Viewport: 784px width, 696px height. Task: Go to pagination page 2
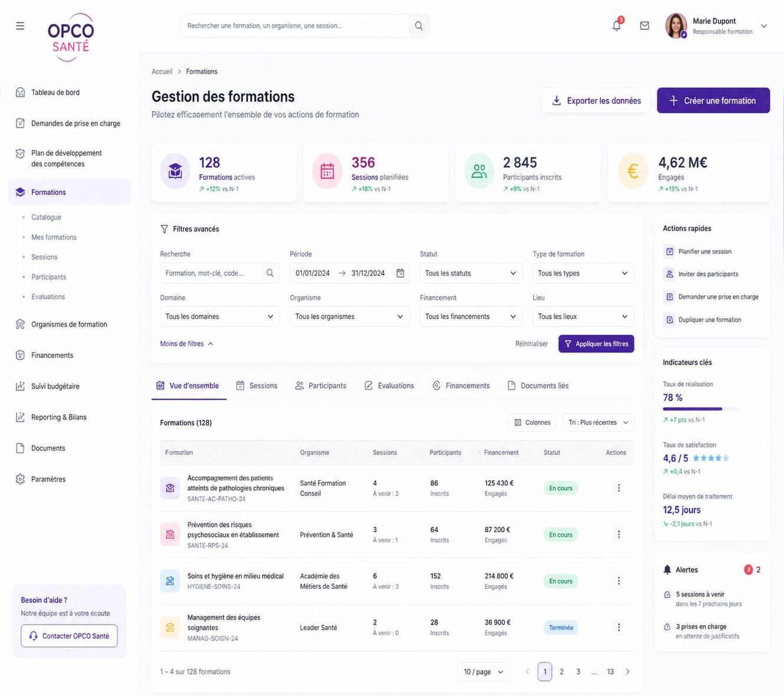tap(562, 672)
